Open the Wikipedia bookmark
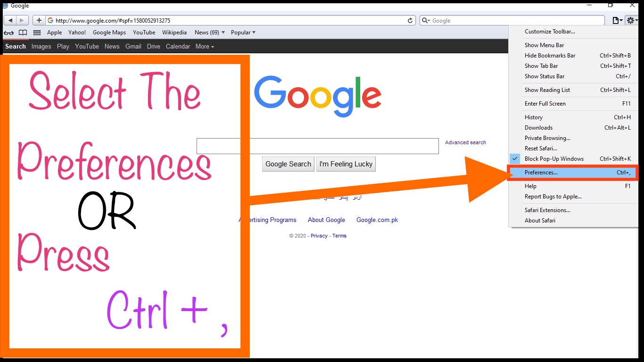This screenshot has height=362, width=644. (x=174, y=33)
